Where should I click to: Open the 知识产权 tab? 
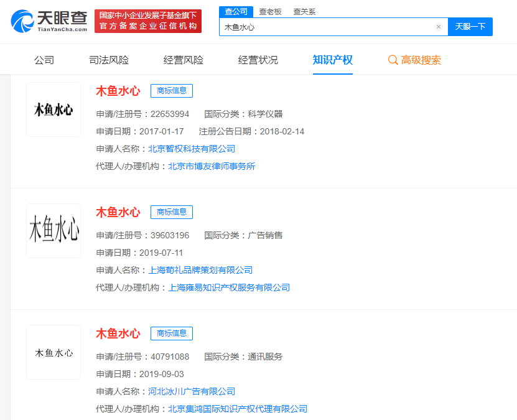[x=333, y=60]
